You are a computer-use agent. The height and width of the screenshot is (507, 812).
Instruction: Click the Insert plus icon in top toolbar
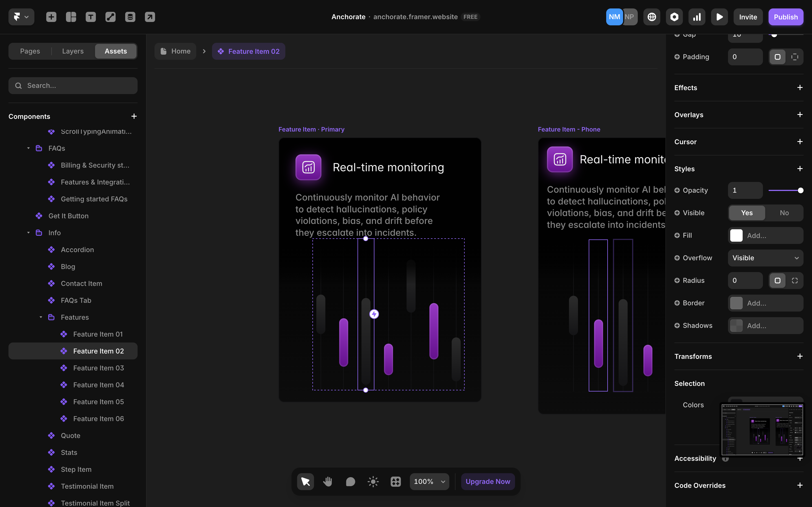[51, 17]
